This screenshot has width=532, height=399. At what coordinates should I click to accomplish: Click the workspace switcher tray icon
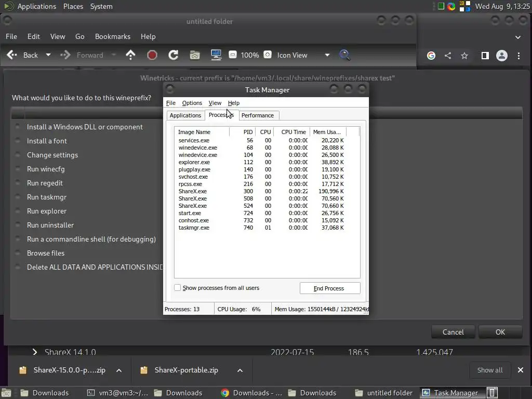tap(465, 6)
